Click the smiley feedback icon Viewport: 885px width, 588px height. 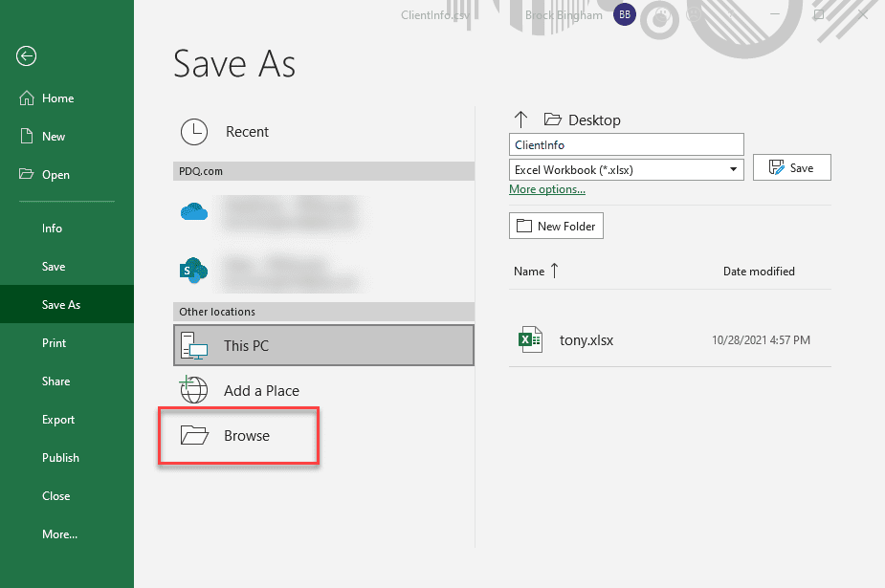pos(662,14)
